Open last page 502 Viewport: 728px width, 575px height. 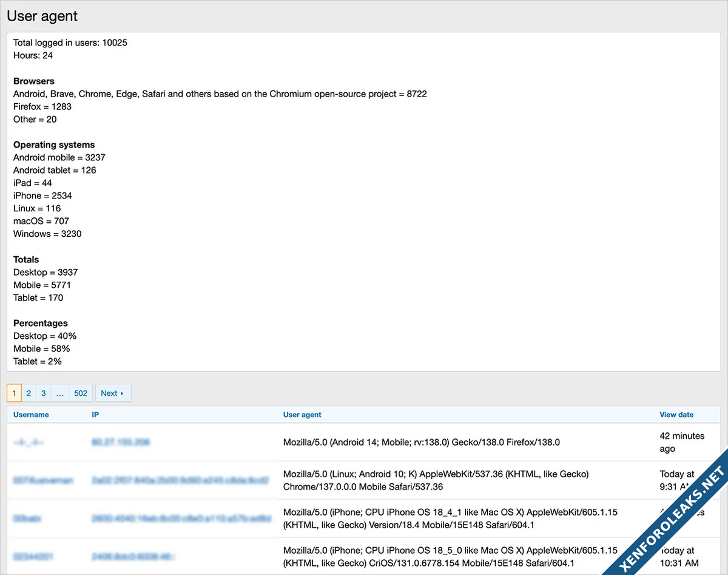(x=81, y=393)
